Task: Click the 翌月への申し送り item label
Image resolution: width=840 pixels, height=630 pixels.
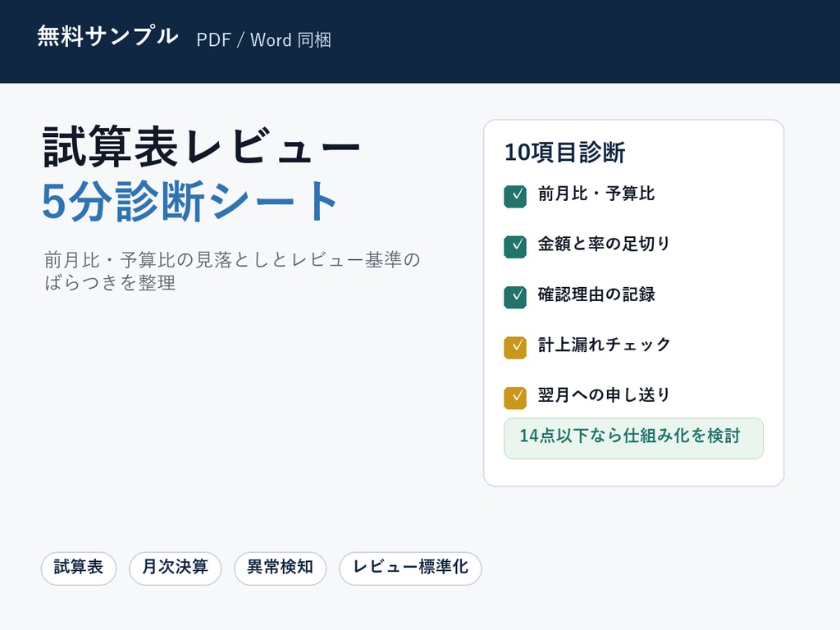Action: pyautogui.click(x=605, y=395)
